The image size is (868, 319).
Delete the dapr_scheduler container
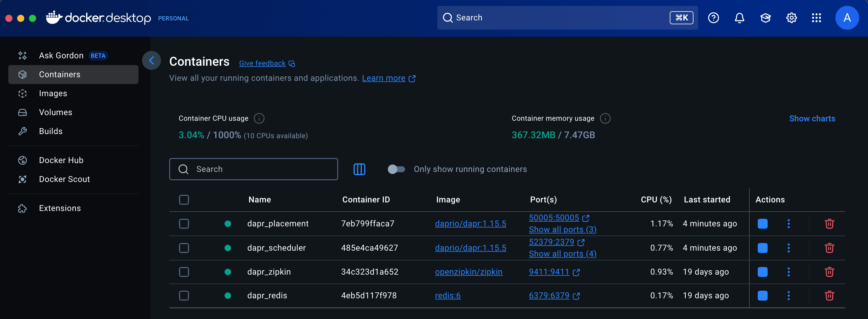click(x=829, y=248)
